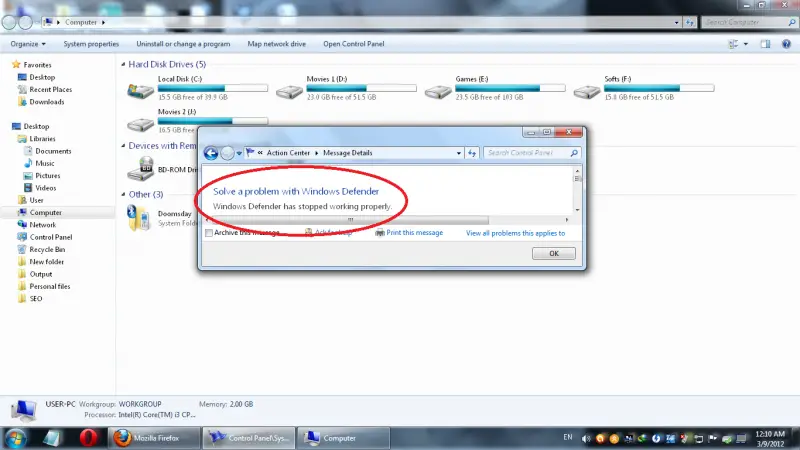Select the Local Disk (C:) drive icon
800x450 pixels.
pyautogui.click(x=140, y=91)
